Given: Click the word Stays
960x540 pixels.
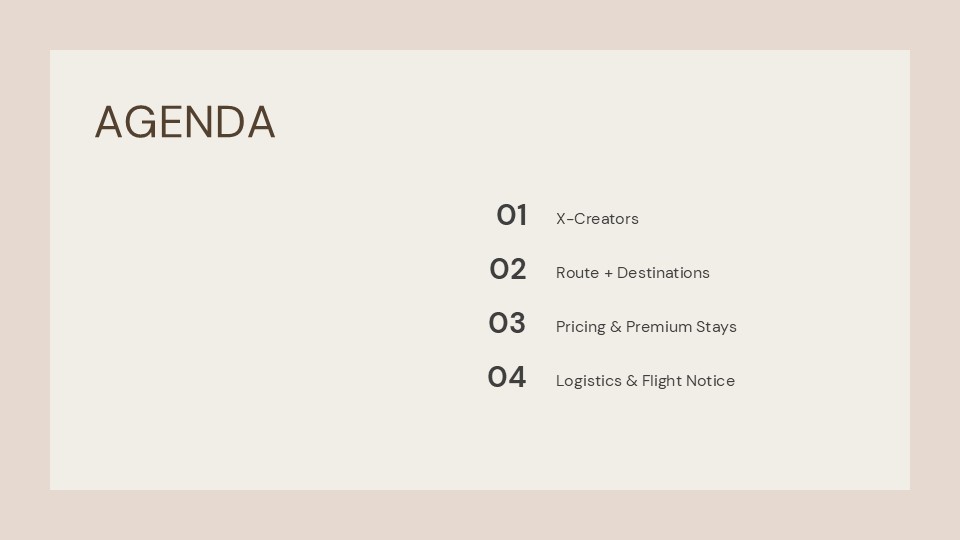Looking at the screenshot, I should (x=716, y=327).
